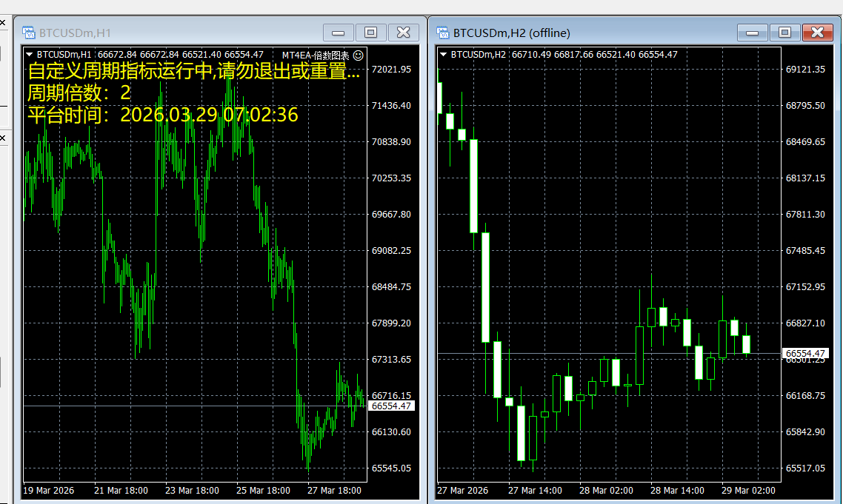Click the BTCUSDm,H2 offline window chart icon
Image resolution: width=843 pixels, height=504 pixels.
(443, 33)
